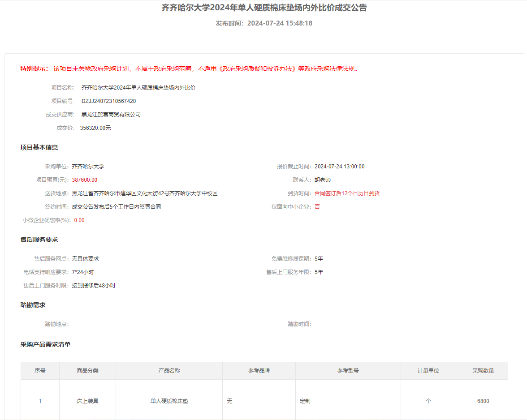Click the page title 齐齐哈尔大学2024年单人硬质棉床垫场内外比价成交公告
Viewport: 527px width, 420px height.
point(264,8)
